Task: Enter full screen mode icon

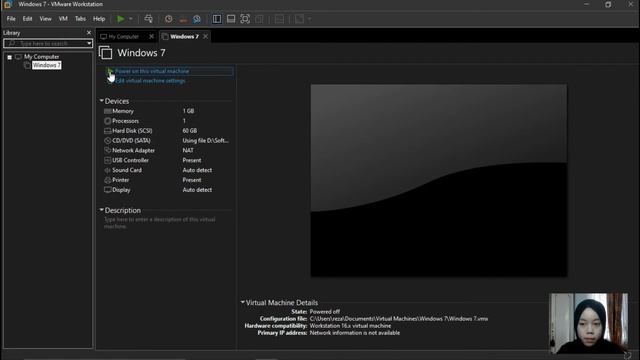Action: pyautogui.click(x=245, y=19)
